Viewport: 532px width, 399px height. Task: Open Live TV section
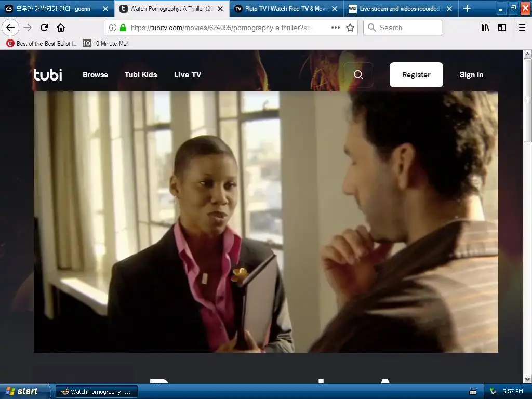pos(188,75)
